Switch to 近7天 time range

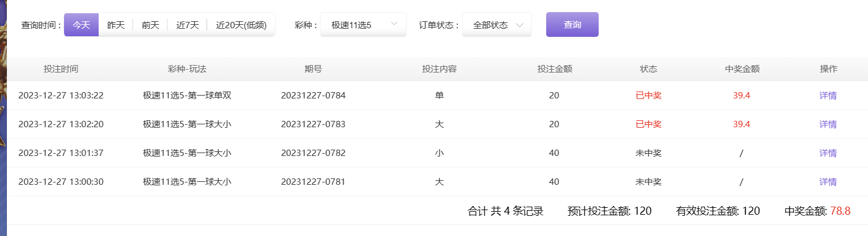[187, 25]
